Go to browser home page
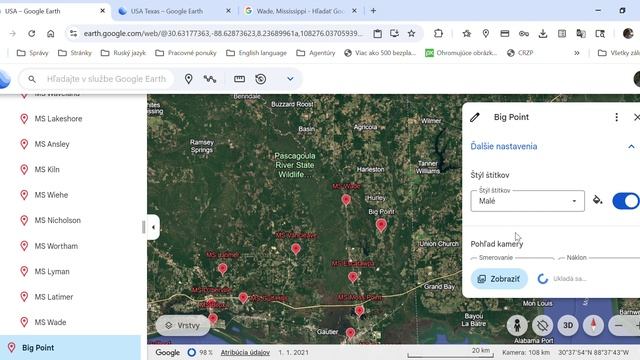 pos(51,33)
